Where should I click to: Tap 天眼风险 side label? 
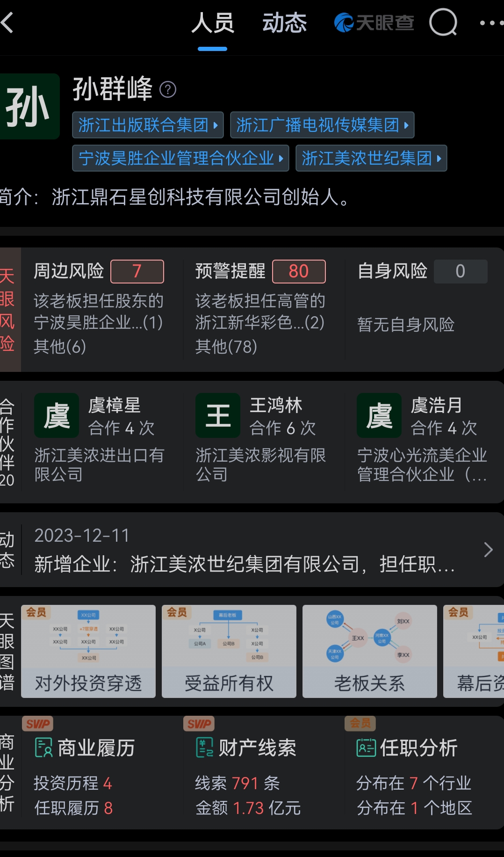click(x=8, y=310)
